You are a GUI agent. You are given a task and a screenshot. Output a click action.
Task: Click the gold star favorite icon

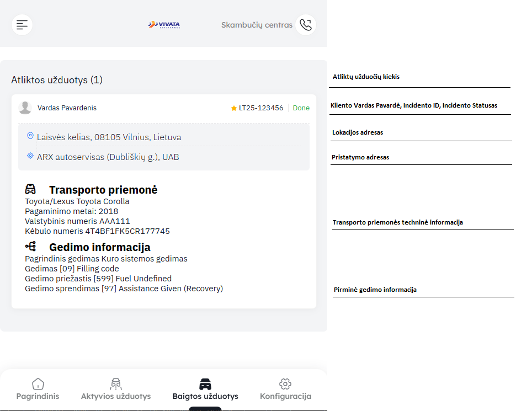234,108
